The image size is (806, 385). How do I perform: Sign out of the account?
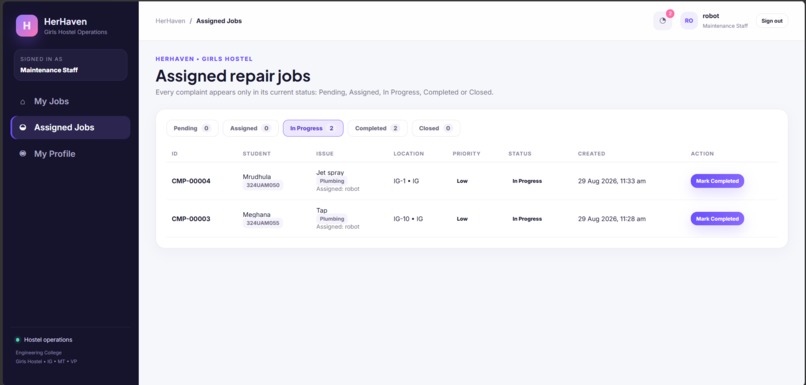point(772,21)
